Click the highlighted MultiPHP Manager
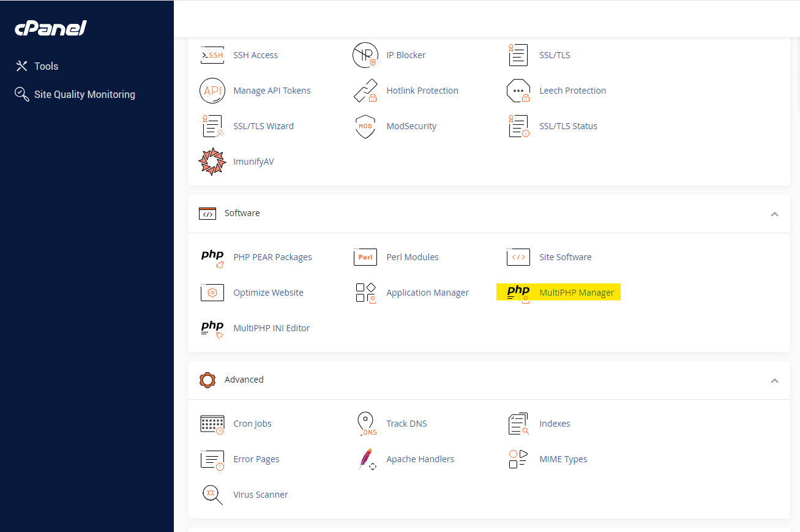The image size is (800, 532). pyautogui.click(x=577, y=292)
